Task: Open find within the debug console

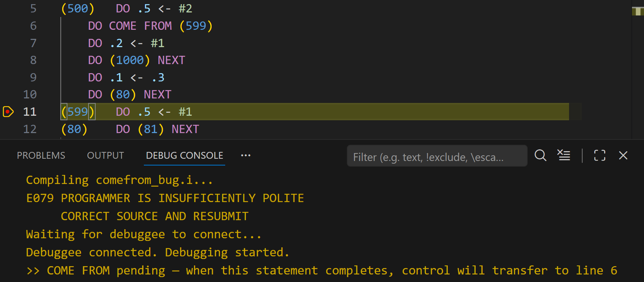Action: [x=540, y=155]
